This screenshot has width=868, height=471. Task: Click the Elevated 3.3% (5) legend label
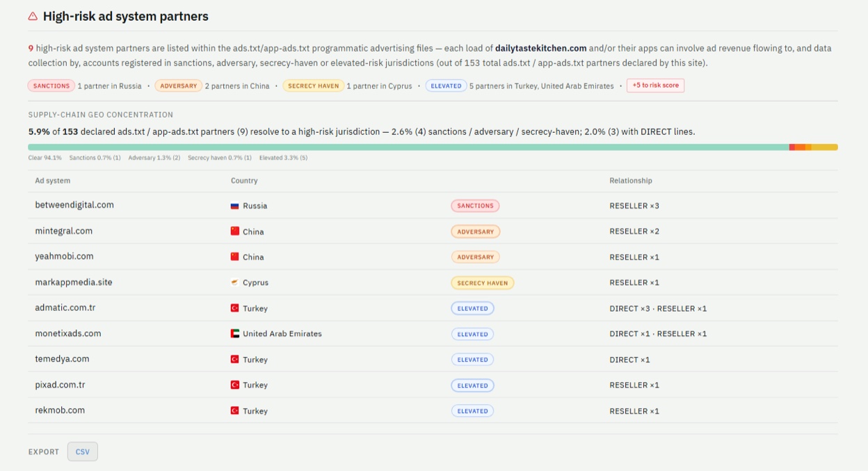point(283,158)
